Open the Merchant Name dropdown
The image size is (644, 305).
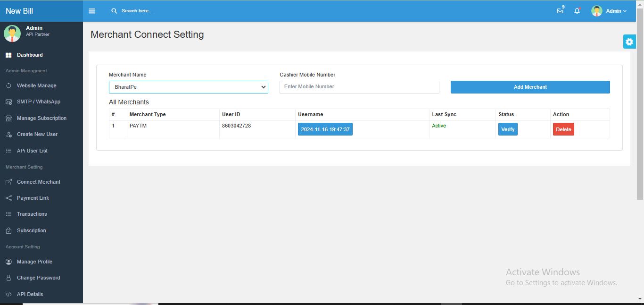(x=188, y=87)
